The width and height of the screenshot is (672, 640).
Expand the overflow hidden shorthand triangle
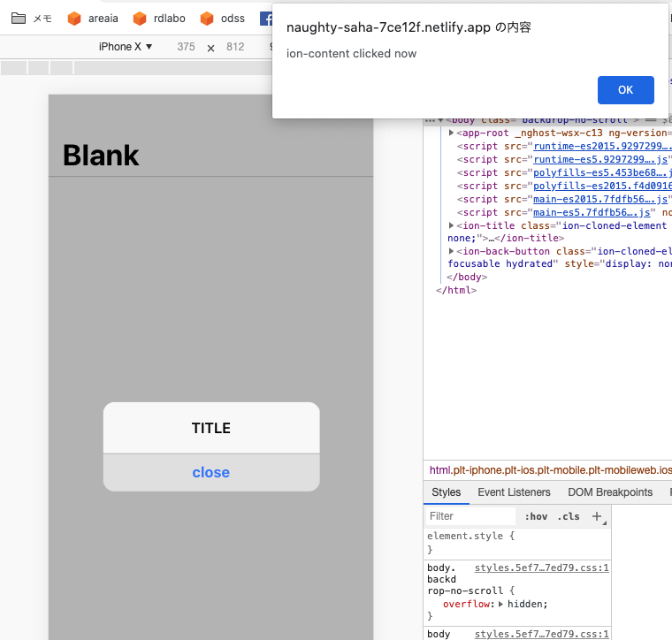click(500, 604)
